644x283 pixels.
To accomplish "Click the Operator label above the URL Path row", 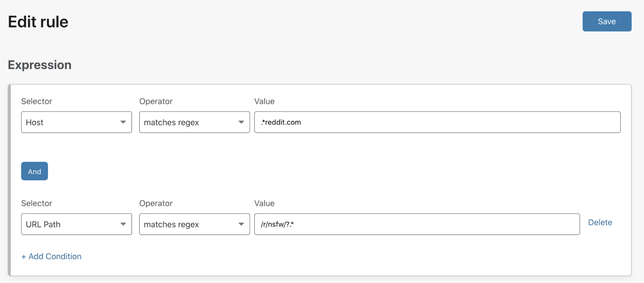I will click(x=156, y=203).
